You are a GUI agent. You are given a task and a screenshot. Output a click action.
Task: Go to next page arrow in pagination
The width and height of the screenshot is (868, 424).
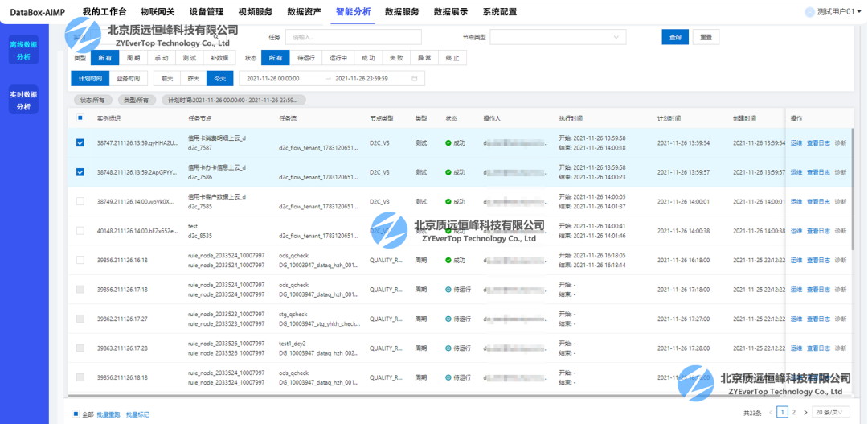click(805, 413)
